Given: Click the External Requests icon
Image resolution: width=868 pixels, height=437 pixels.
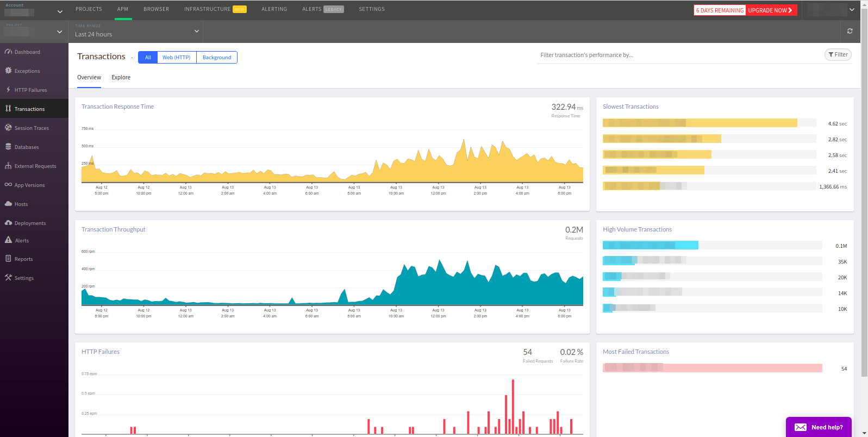Looking at the screenshot, I should pos(8,166).
